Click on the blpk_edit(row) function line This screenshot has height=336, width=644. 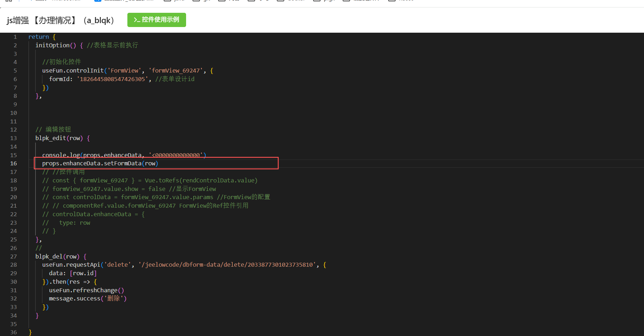click(59, 138)
